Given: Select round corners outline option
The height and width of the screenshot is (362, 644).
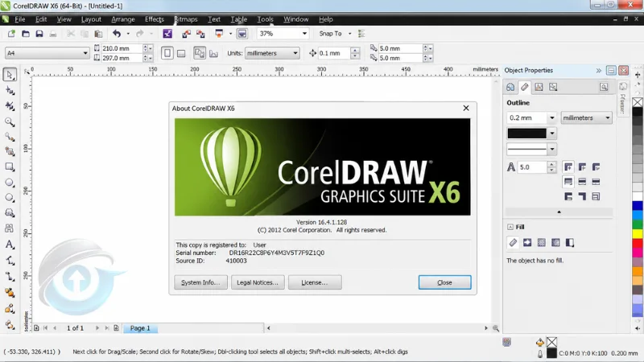Looking at the screenshot, I should click(582, 167).
